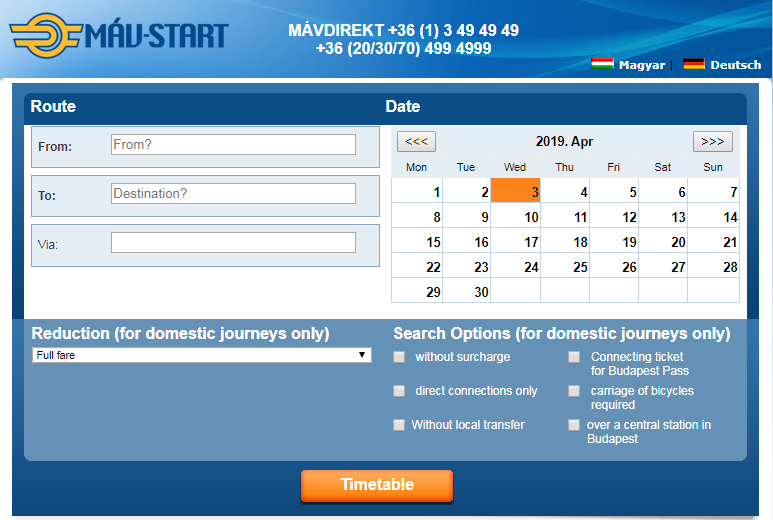Enable Connecting ticket for Budapest Pass
This screenshot has width=773, height=520.
tap(574, 357)
